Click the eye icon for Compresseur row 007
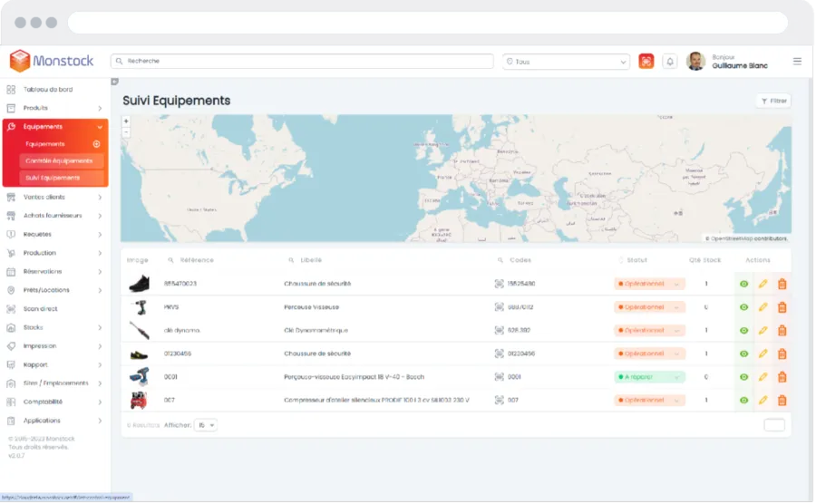Screen dimensions: 816x504 [x=743, y=400]
